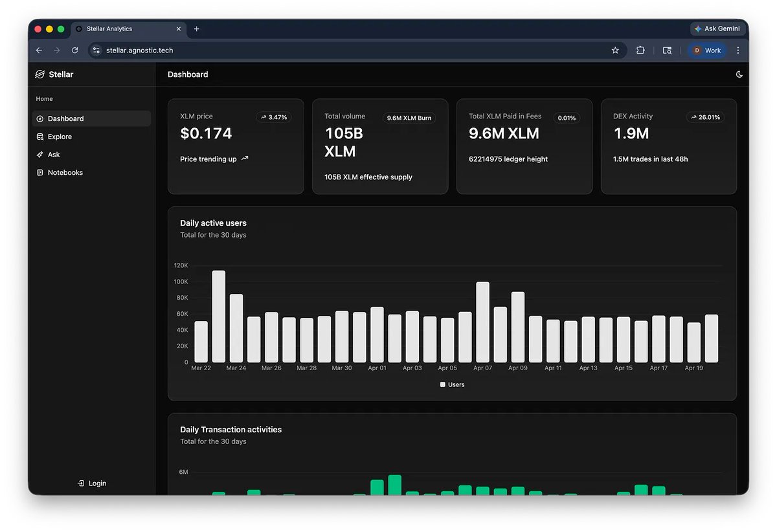777x532 pixels.
Task: Click the 9.6M XLM Burn badge
Action: (x=409, y=118)
